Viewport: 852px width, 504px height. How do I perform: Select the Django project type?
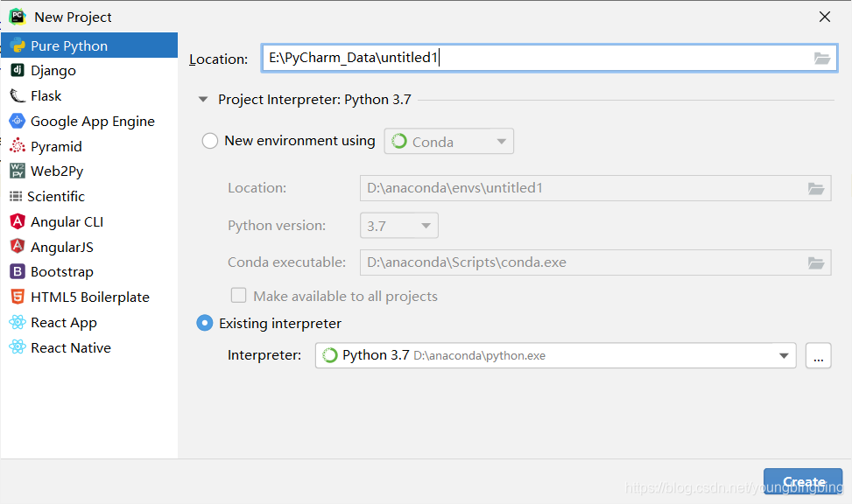53,70
